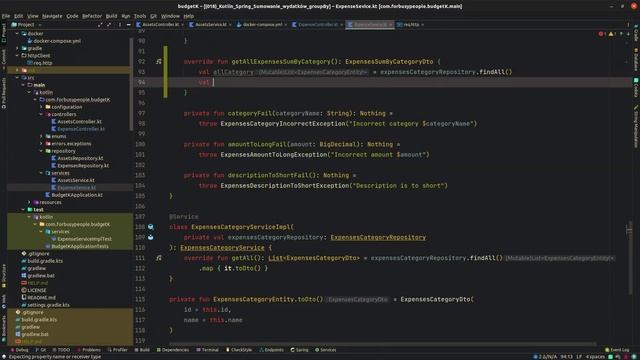Viewport: 640px width, 360px height.
Task: Open the Dependencies tool window
Action: pos(173,350)
